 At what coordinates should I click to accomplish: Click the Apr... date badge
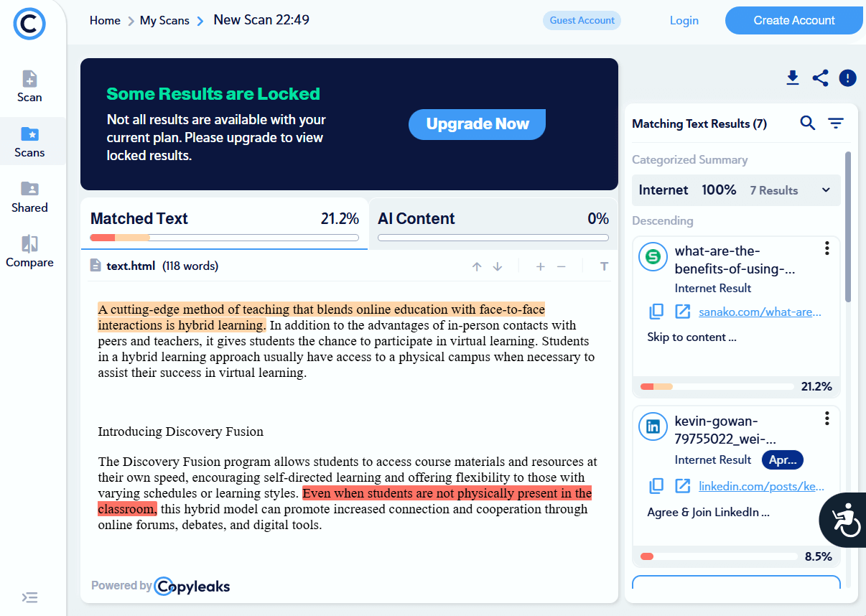(x=782, y=459)
